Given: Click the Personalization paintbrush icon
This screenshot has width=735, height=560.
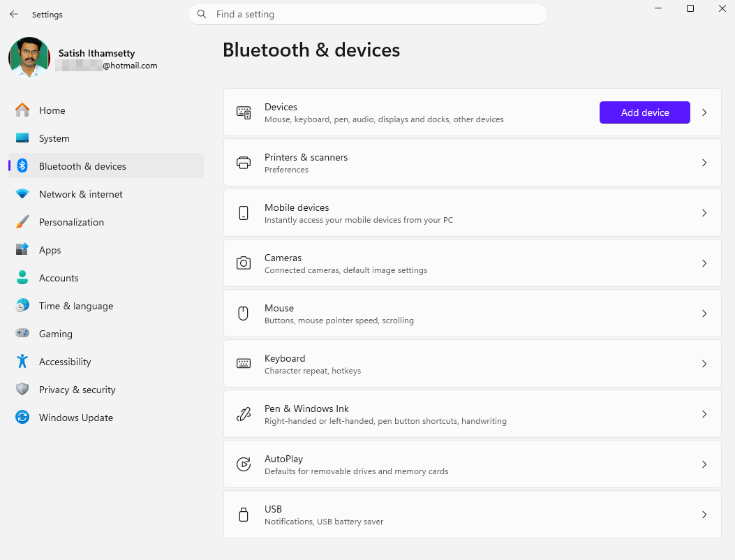Looking at the screenshot, I should tap(22, 222).
